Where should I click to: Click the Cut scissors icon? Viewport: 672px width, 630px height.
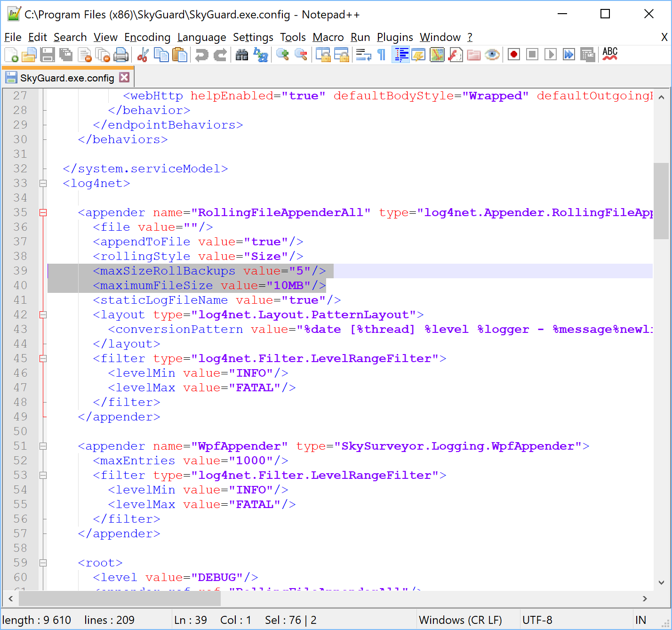tap(143, 55)
